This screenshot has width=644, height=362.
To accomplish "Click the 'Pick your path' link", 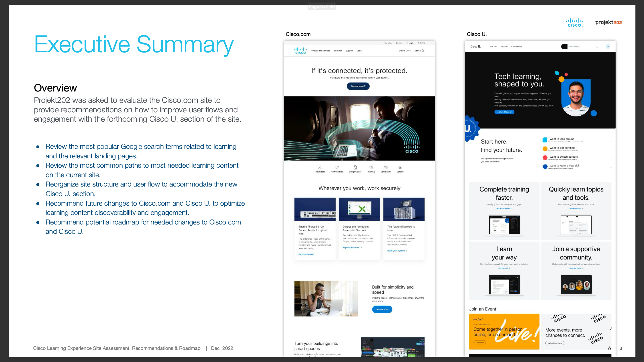I will [x=504, y=268].
